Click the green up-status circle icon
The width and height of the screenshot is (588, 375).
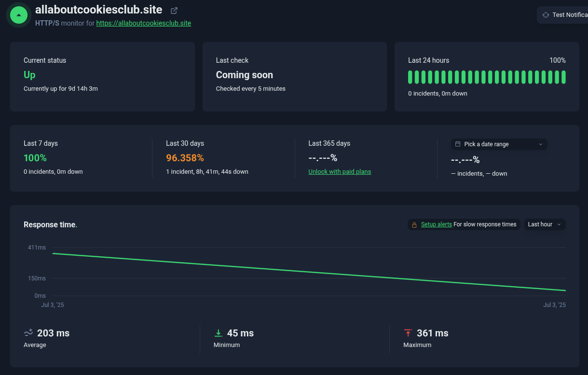[19, 15]
